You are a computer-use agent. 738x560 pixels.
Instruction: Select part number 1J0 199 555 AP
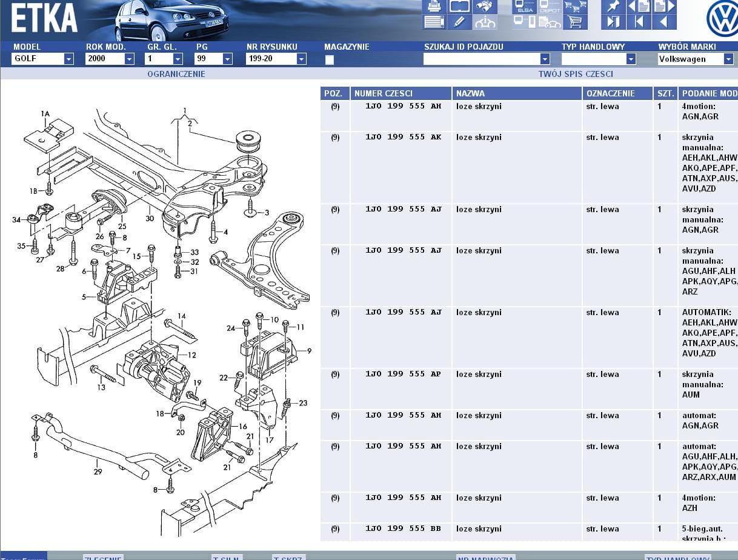click(x=403, y=374)
